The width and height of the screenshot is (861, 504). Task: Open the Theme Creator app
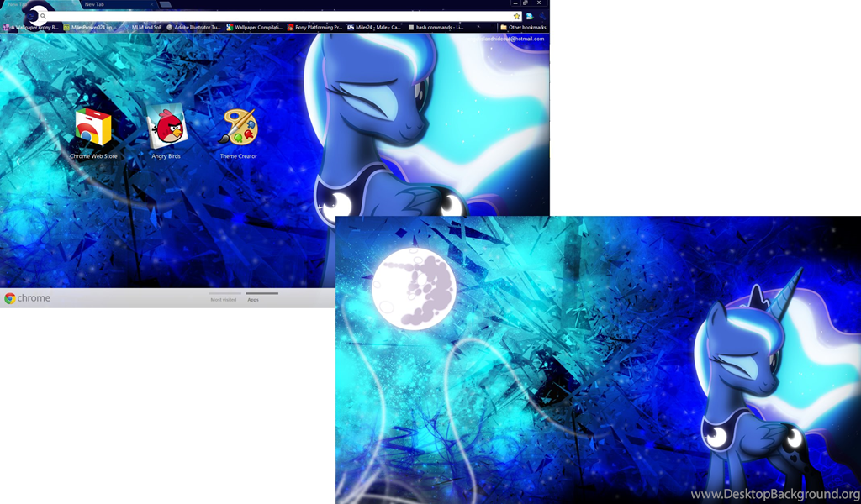click(x=238, y=134)
